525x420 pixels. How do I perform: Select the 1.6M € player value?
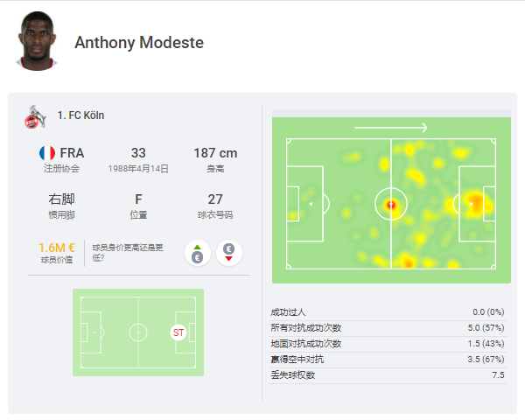tap(57, 248)
